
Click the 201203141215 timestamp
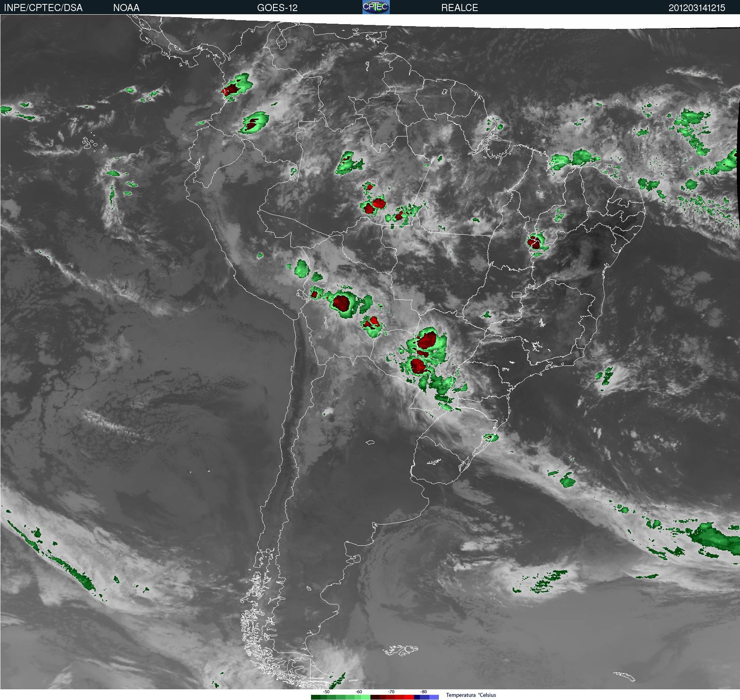697,8
